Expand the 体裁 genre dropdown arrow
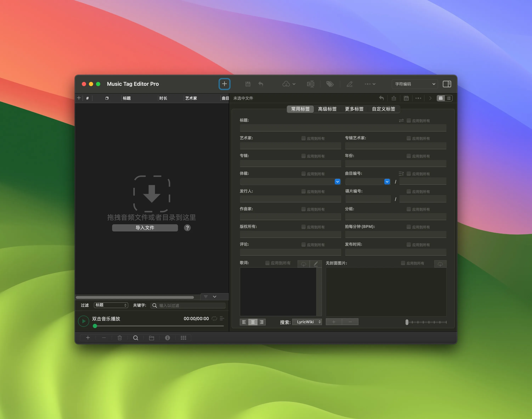 tap(337, 181)
